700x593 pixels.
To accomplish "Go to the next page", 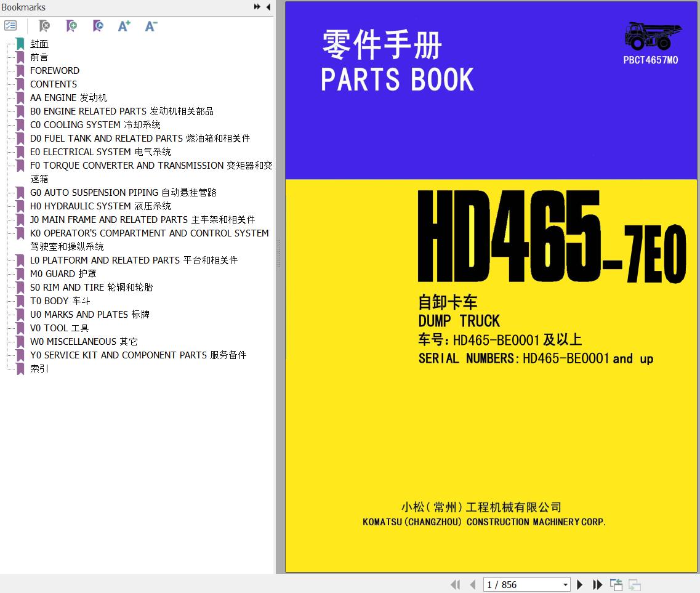I will click(579, 584).
